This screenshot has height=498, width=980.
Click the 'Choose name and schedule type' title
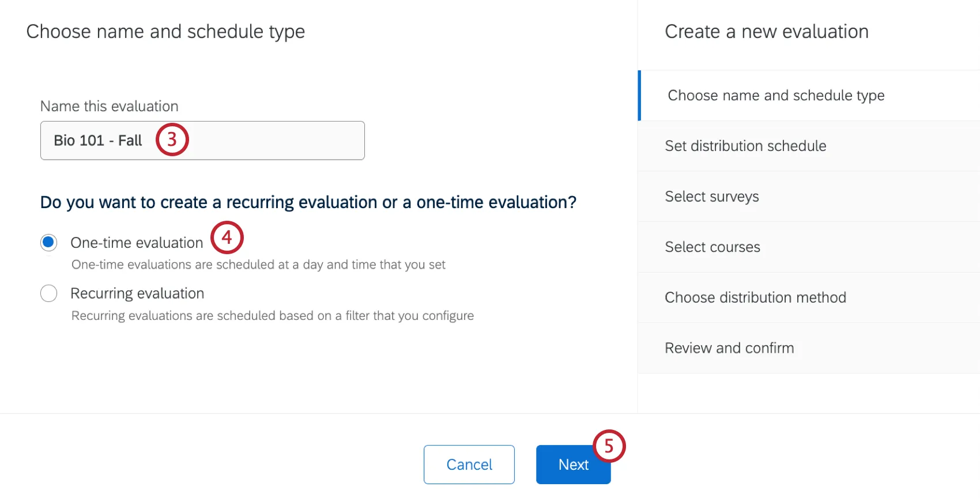pyautogui.click(x=166, y=32)
